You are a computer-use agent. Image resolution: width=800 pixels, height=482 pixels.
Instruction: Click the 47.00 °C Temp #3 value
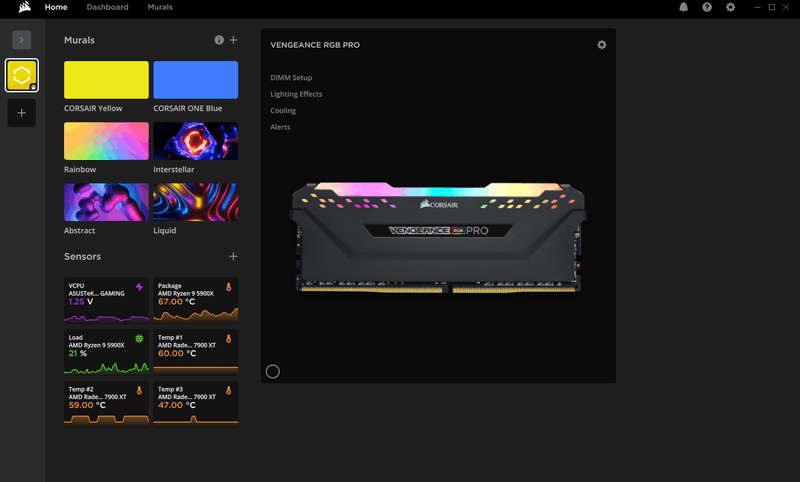pos(177,405)
